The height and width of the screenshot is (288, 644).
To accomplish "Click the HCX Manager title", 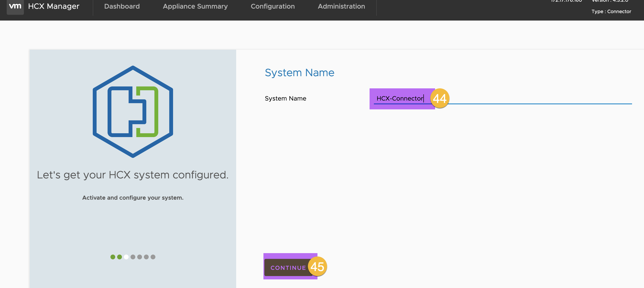I will coord(54,6).
